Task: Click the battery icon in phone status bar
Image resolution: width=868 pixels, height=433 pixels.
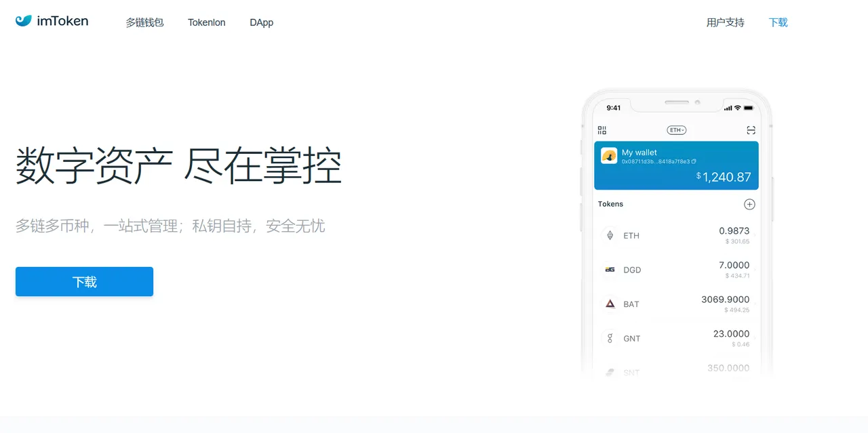Action: pyautogui.click(x=749, y=108)
